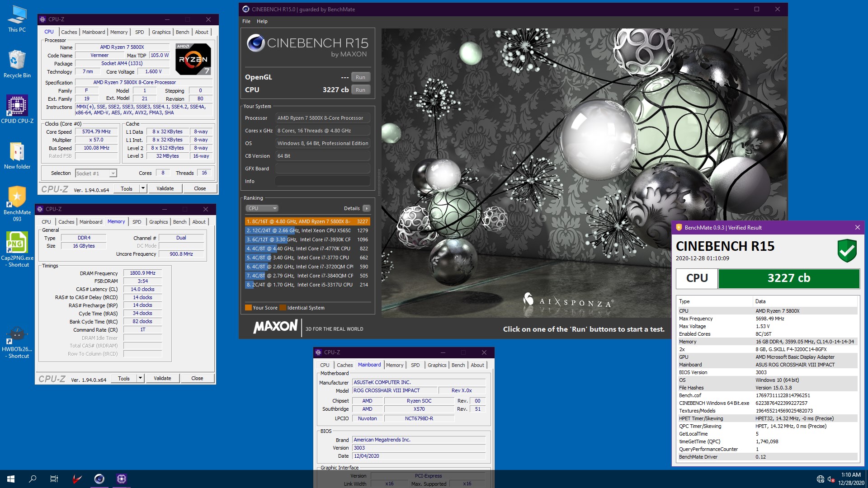Open Bench tab in top CPU-Z window

183,32
